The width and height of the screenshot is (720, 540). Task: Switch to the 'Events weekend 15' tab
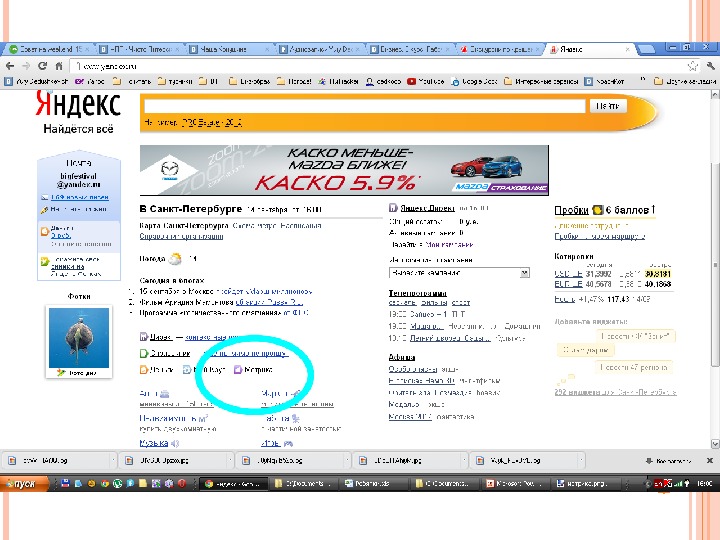(48, 49)
